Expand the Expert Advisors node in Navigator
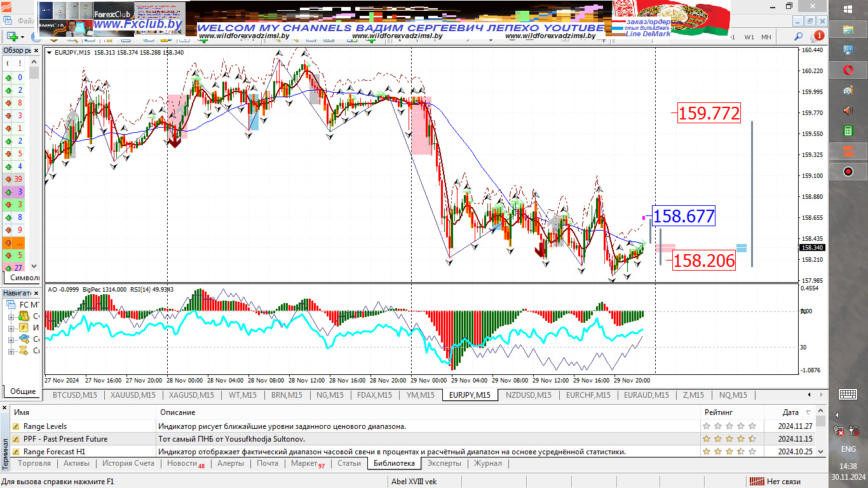The width and height of the screenshot is (868, 488). coord(11,339)
